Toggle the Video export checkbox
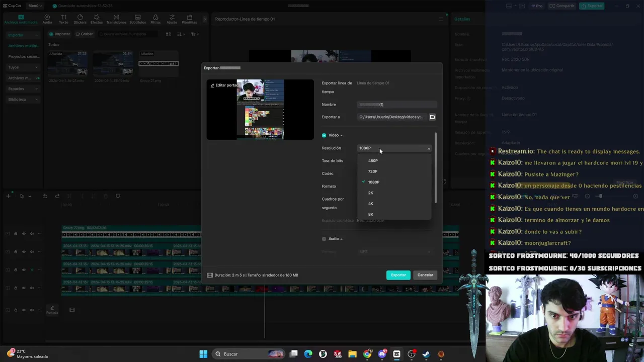The width and height of the screenshot is (644, 362). point(324,135)
